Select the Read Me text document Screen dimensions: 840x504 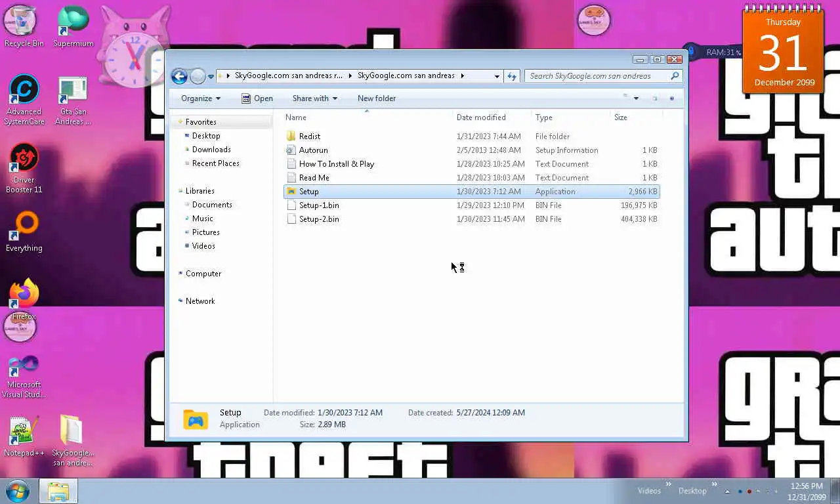pos(471,178)
